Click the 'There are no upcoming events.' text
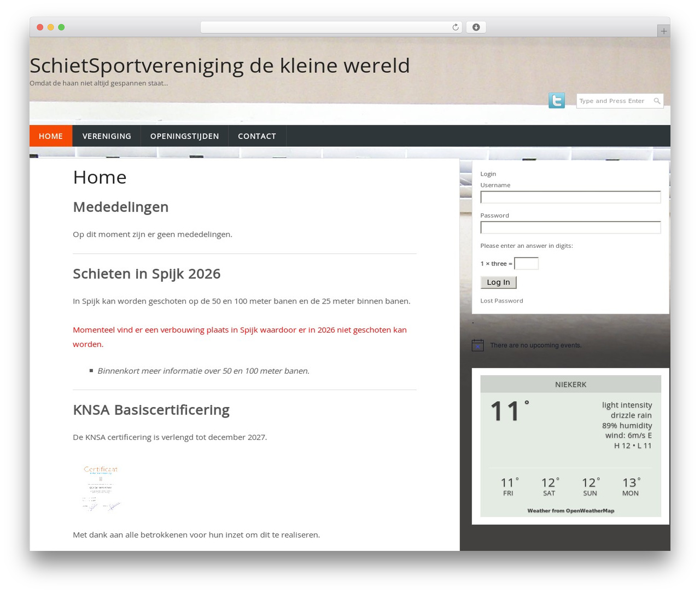Image resolution: width=700 pixels, height=593 pixels. (536, 345)
